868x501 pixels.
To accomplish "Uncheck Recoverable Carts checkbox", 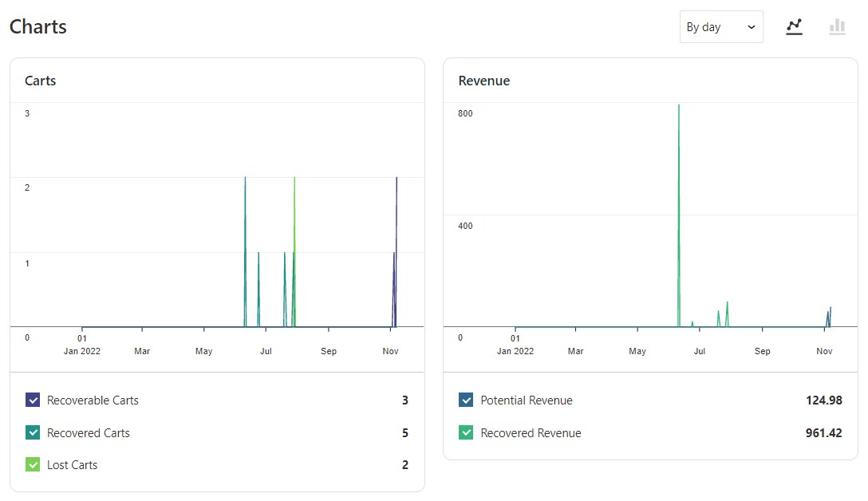I will tap(33, 400).
